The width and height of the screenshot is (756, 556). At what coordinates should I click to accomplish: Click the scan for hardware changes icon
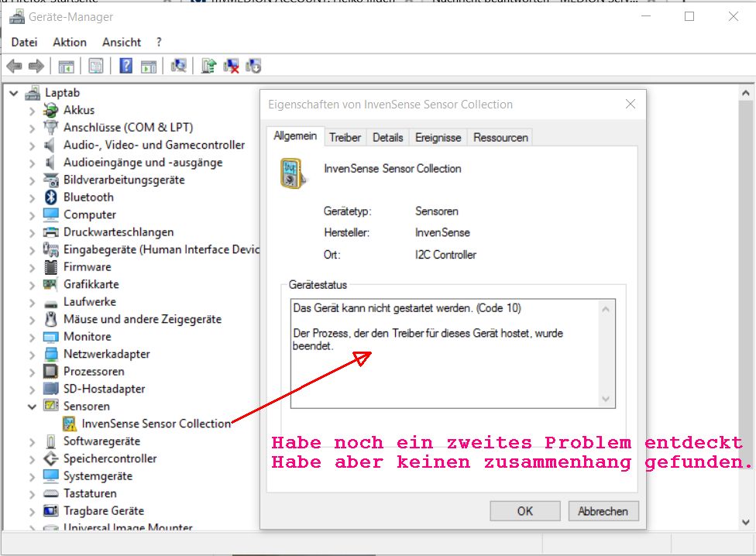(x=179, y=67)
